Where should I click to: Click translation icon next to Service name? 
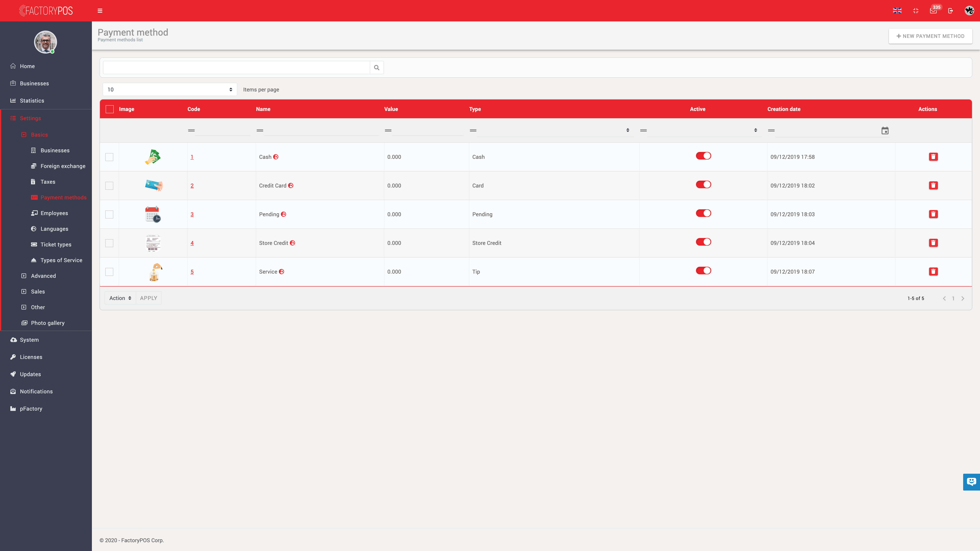(x=282, y=271)
